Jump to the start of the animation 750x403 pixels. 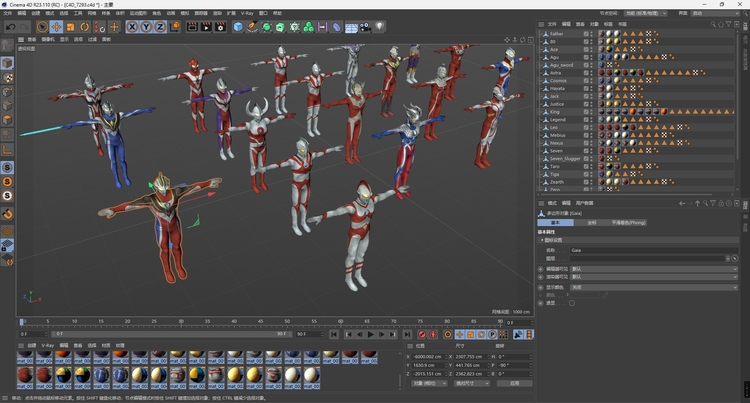pyautogui.click(x=334, y=335)
